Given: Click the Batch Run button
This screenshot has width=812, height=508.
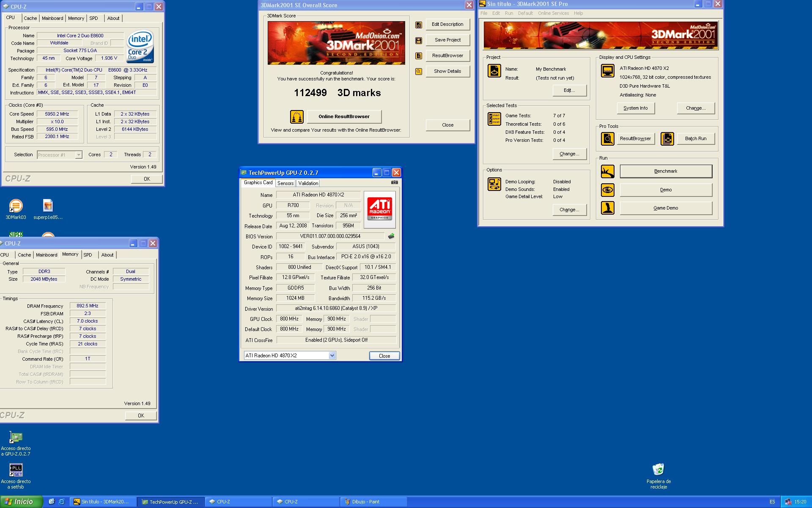Looking at the screenshot, I should point(696,138).
